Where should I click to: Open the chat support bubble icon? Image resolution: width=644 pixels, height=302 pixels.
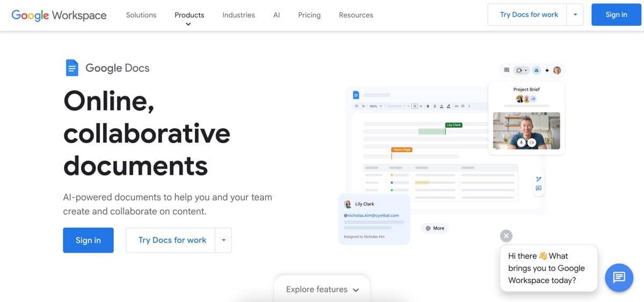pyautogui.click(x=619, y=277)
